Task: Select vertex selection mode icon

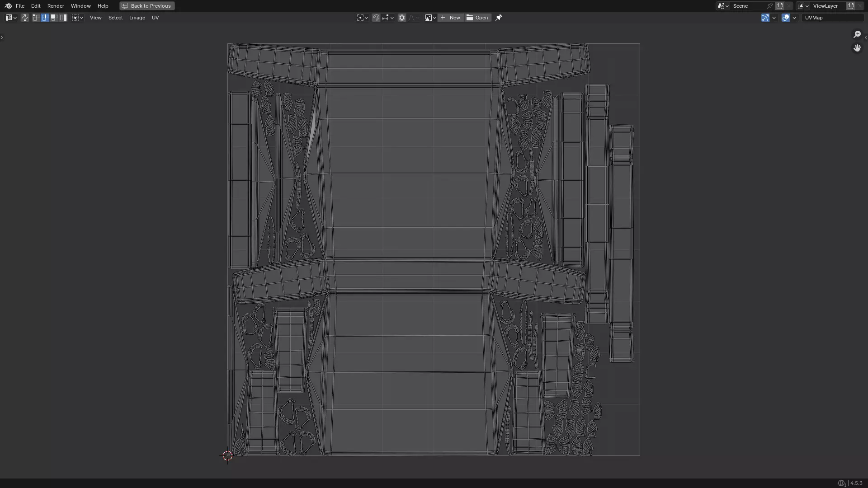Action: pos(36,18)
